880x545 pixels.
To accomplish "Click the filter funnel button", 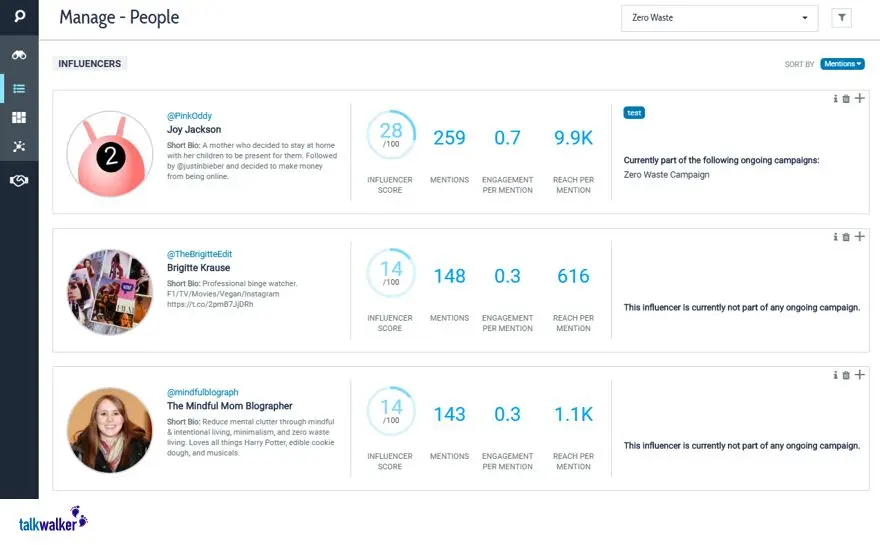I will 842,18.
